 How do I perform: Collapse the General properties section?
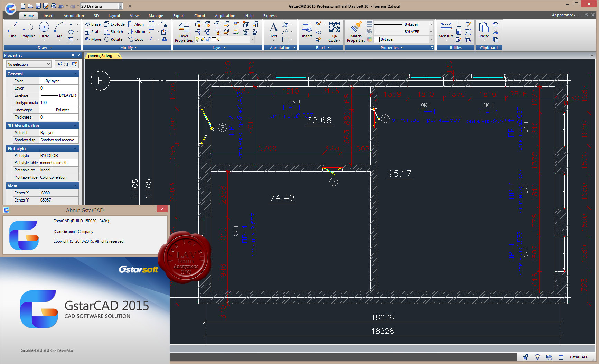pyautogui.click(x=75, y=74)
